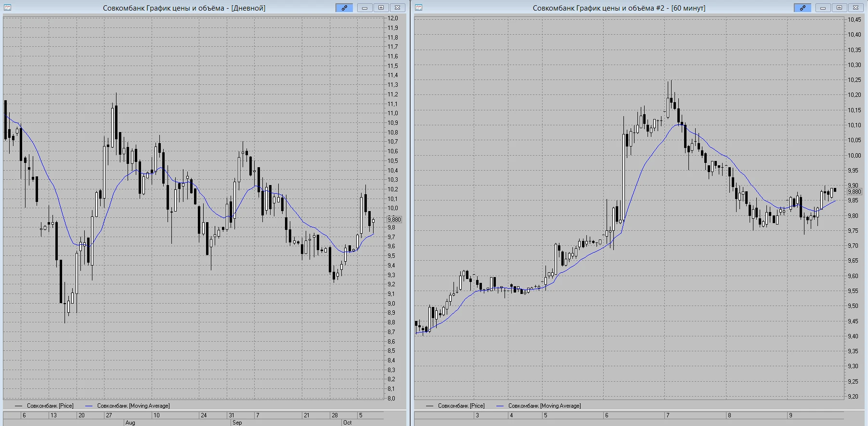Click the link-chart icon in the 60 минут window
Viewport: 868px width, 426px height.
pos(803,8)
